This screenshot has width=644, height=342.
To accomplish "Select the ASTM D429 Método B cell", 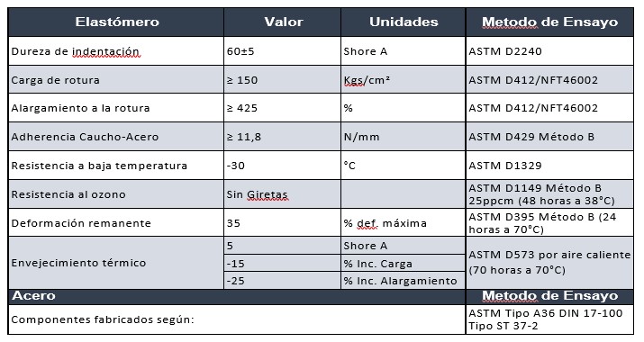I will tap(550, 137).
